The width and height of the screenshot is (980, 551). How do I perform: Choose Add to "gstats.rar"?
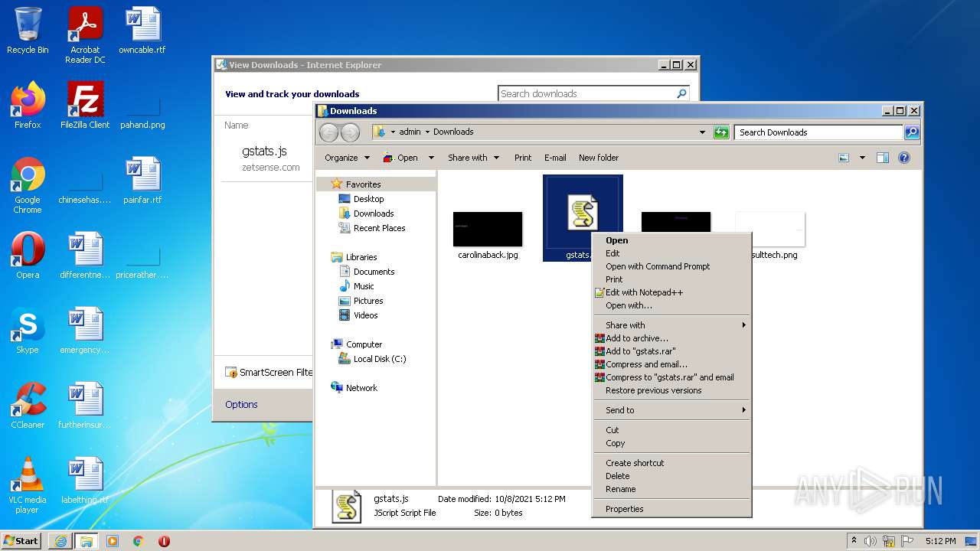click(x=672, y=351)
